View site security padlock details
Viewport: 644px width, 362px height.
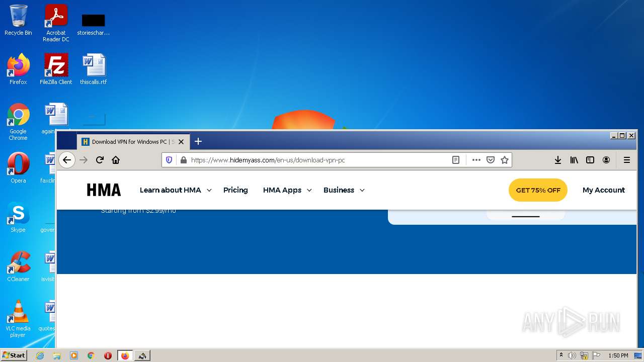(183, 160)
